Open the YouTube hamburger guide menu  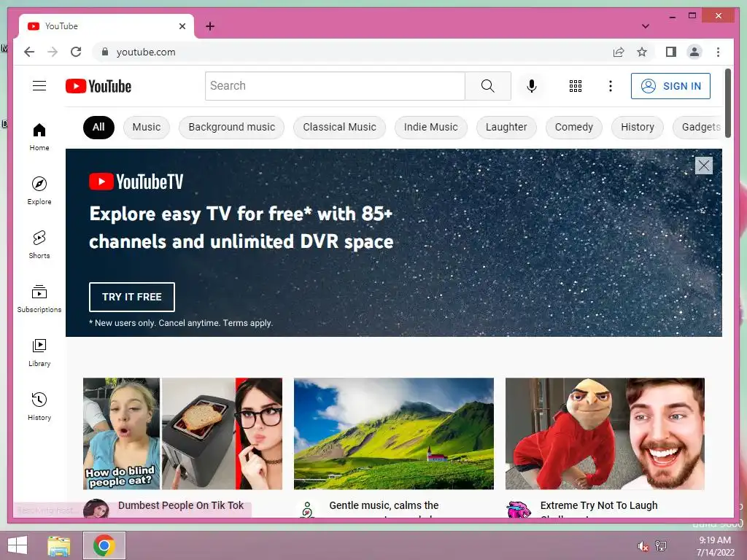(x=39, y=86)
